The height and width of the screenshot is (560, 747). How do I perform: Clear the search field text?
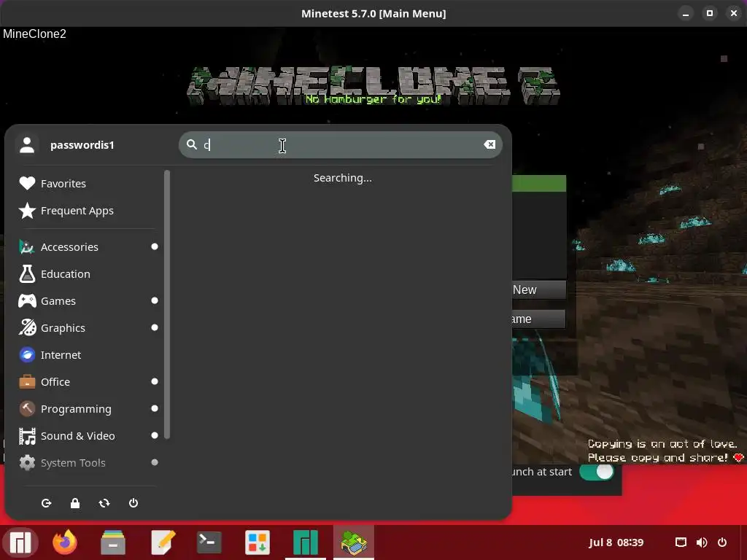489,144
